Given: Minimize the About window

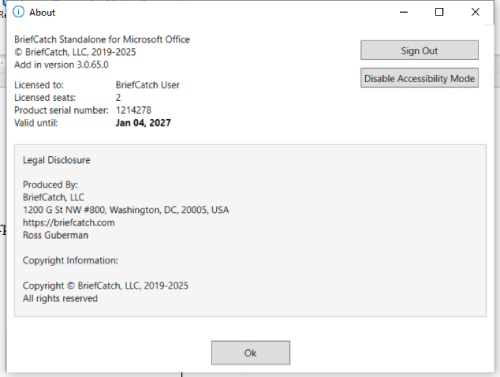Looking at the screenshot, I should 404,12.
